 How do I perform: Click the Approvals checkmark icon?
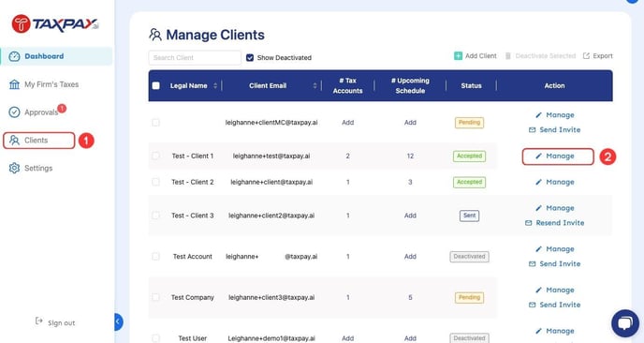click(14, 112)
